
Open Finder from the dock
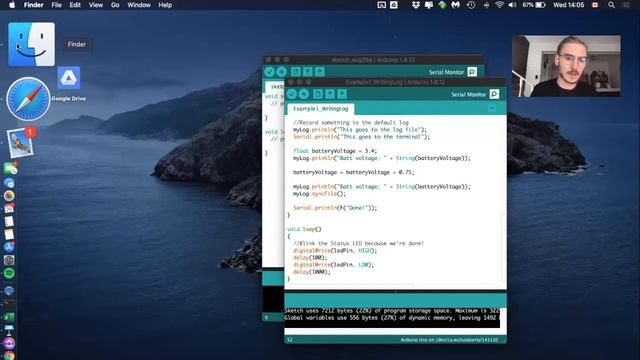[x=31, y=44]
